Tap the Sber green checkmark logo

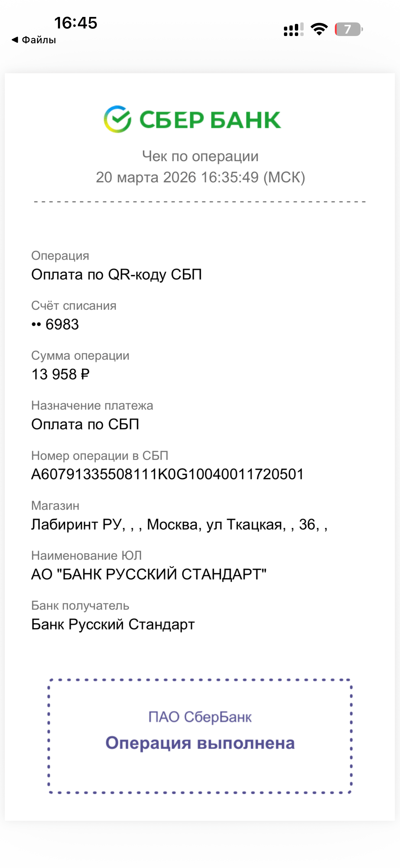(x=117, y=119)
